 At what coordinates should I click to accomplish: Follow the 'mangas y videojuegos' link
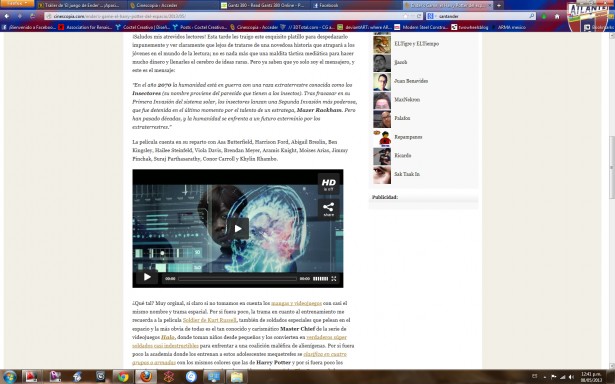click(297, 303)
